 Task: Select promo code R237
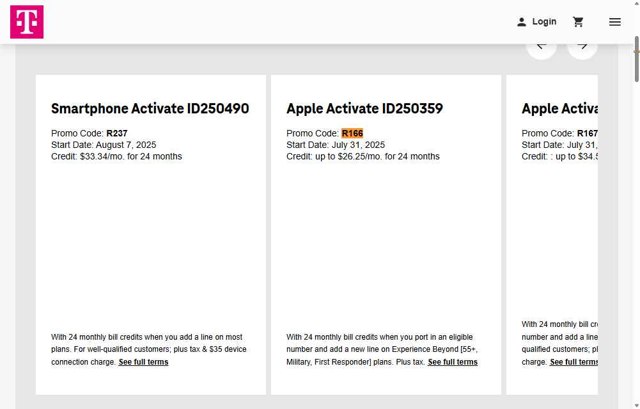click(x=117, y=133)
